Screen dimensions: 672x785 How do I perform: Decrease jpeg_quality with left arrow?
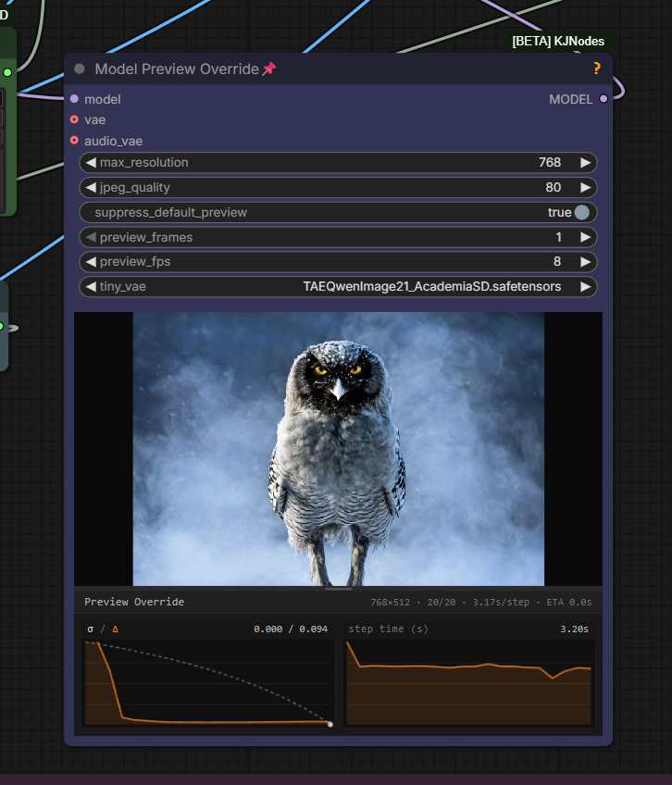(x=91, y=187)
